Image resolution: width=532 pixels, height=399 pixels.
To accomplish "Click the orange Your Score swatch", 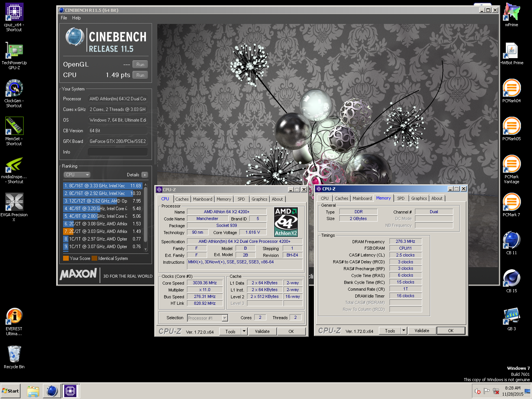I will (x=66, y=258).
